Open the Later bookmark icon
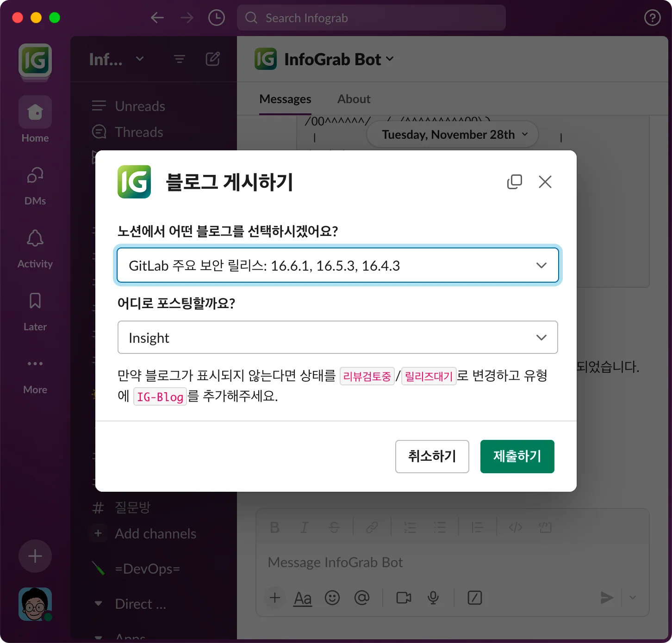Viewport: 672px width, 643px height. click(x=35, y=301)
